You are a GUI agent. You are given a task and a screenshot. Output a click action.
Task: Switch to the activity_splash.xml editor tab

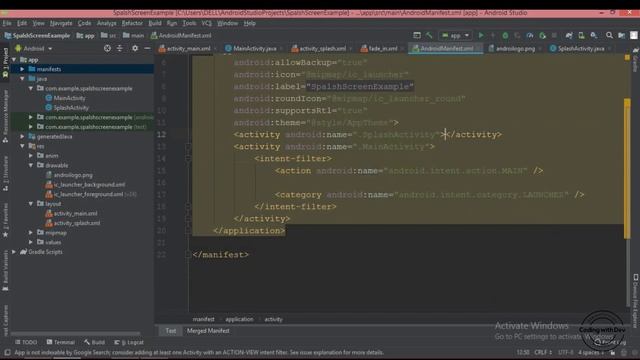pyautogui.click(x=322, y=49)
